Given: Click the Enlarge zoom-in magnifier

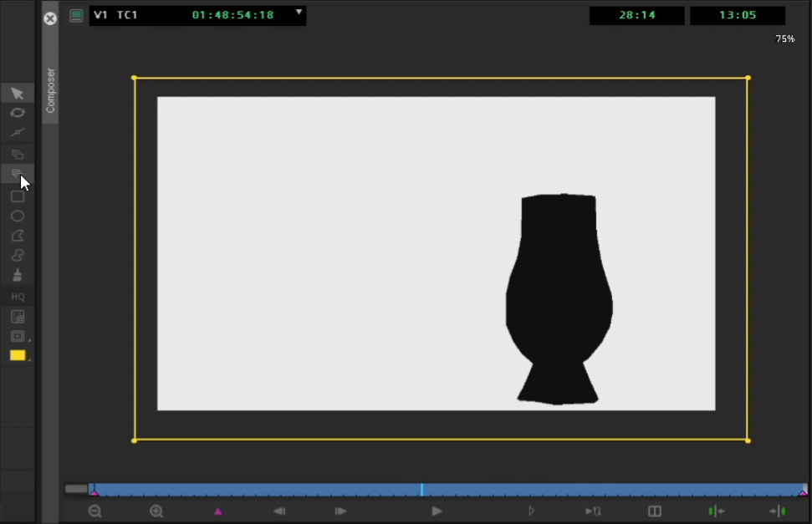Looking at the screenshot, I should [x=156, y=511].
